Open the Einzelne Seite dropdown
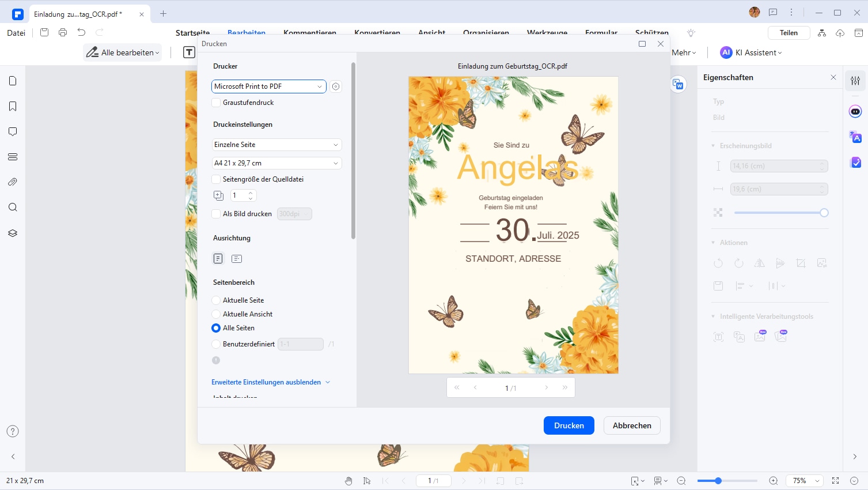Image resolution: width=868 pixels, height=490 pixels. click(x=277, y=145)
